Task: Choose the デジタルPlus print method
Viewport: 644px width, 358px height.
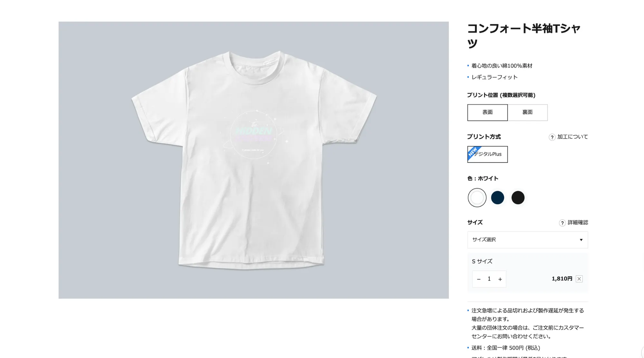Action: click(488, 154)
